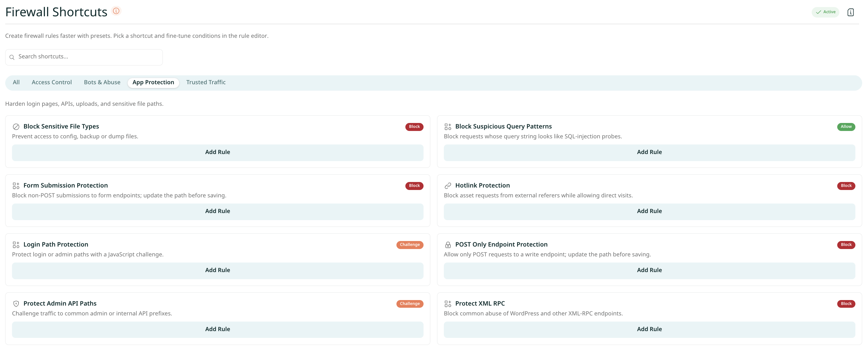
Task: Click the orange info icon beside Firewall Shortcuts
Action: click(x=116, y=11)
